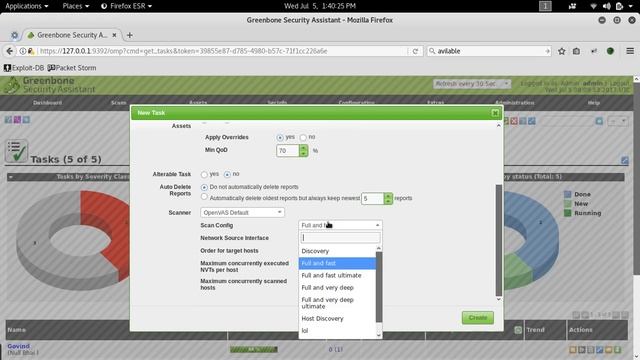Choose 'Full and fast' scan config
This screenshot has width=640, height=360.
tap(337, 263)
